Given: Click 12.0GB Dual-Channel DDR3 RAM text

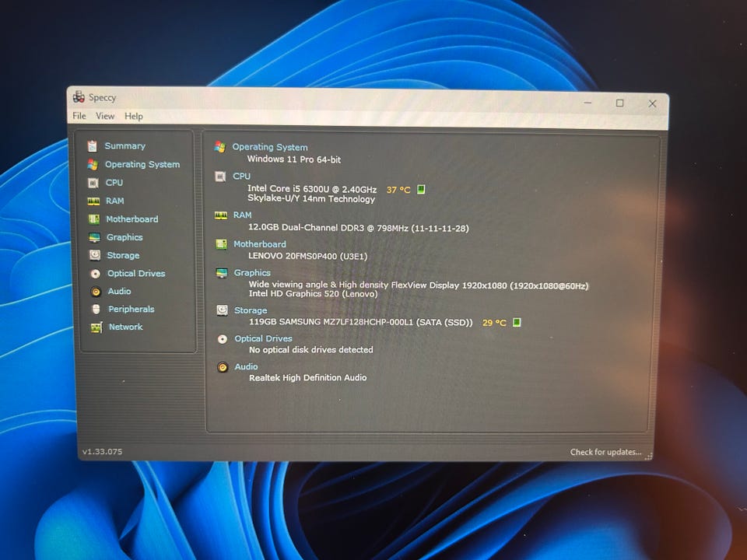Looking at the screenshot, I should pyautogui.click(x=358, y=228).
